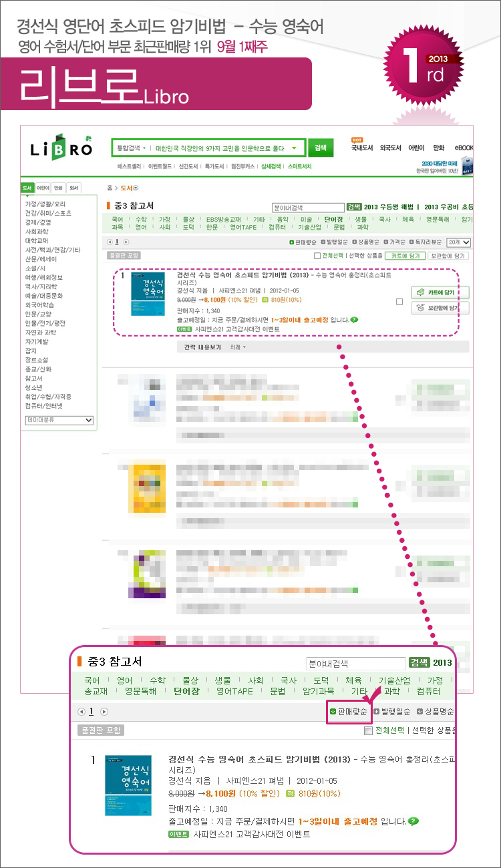The height and width of the screenshot is (868, 501).
Task: Open the 어린이 top menu item
Action: (416, 148)
